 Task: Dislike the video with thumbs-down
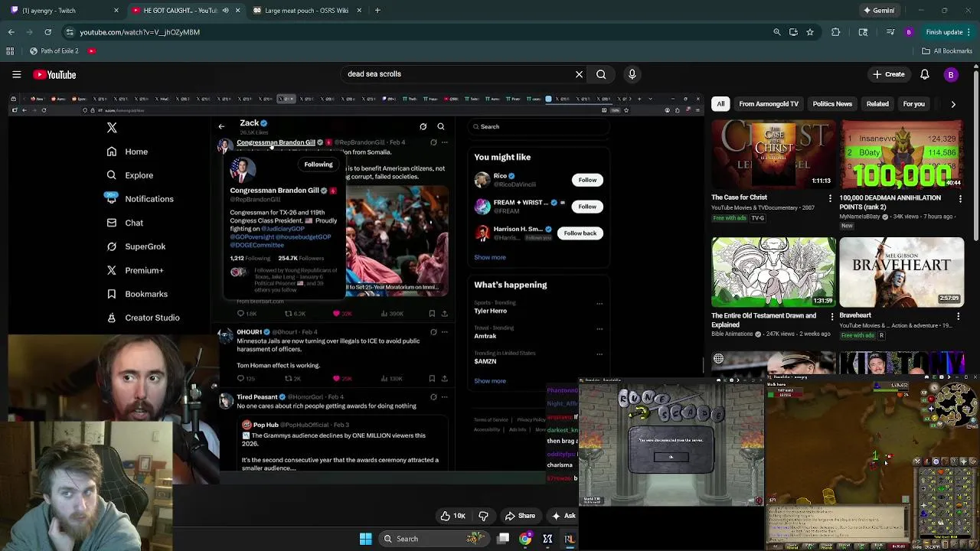pos(483,516)
